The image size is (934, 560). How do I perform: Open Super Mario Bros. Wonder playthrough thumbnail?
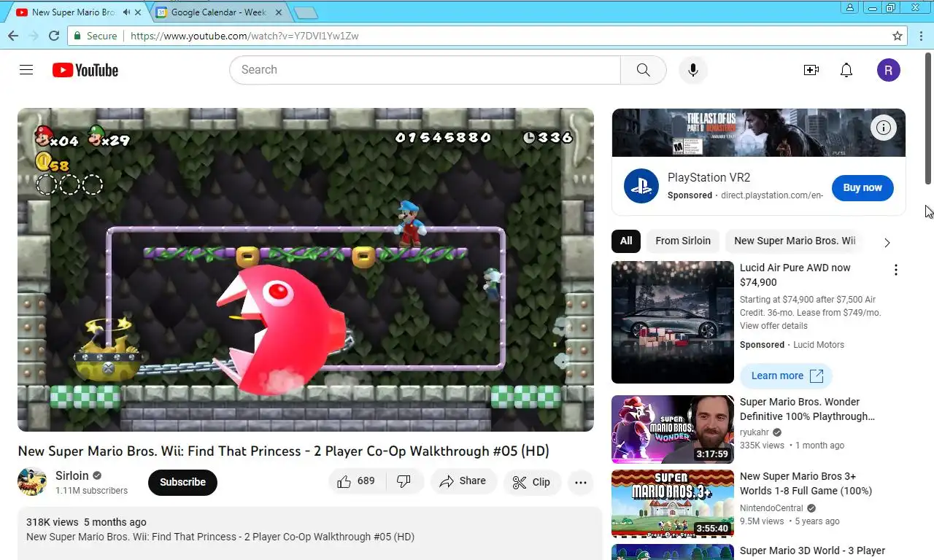tap(673, 429)
